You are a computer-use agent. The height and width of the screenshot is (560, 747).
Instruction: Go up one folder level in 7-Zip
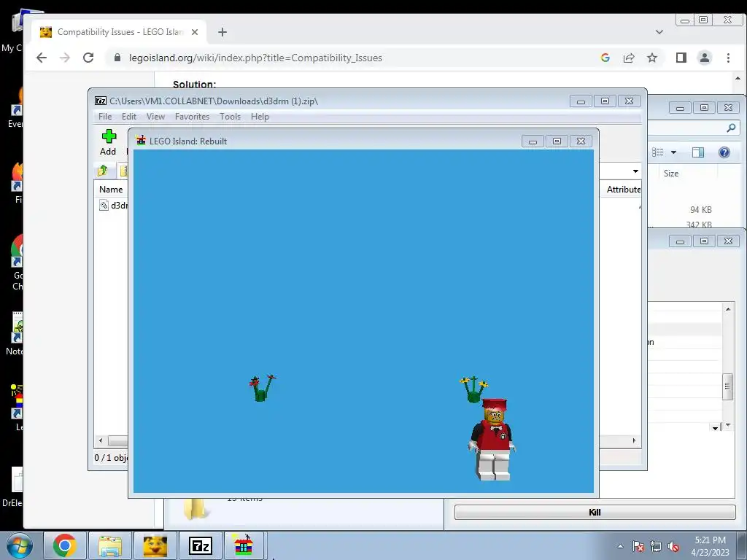(102, 171)
